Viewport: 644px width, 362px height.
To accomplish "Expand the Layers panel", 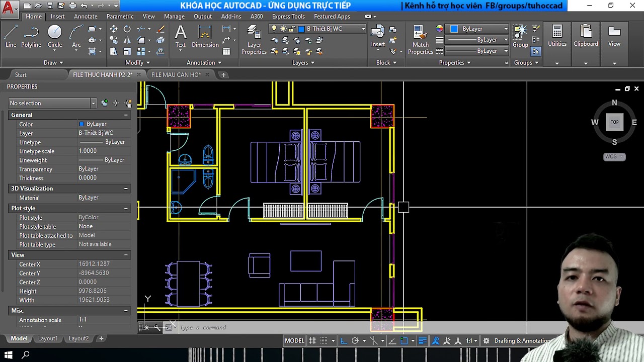I will tap(303, 63).
